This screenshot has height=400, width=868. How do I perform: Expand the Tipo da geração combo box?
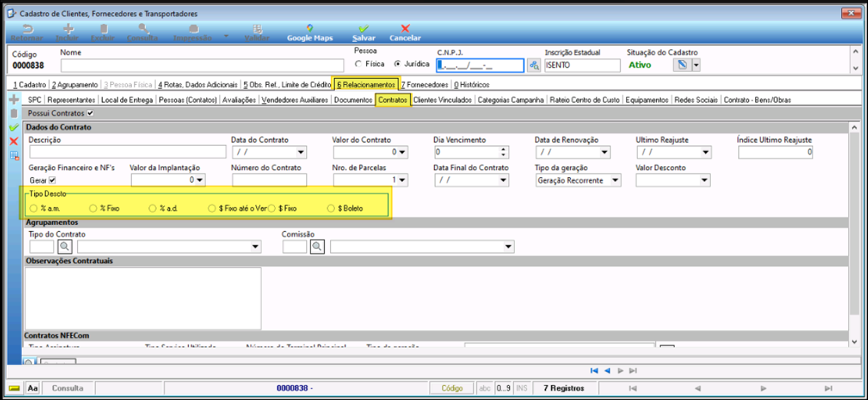click(x=614, y=181)
